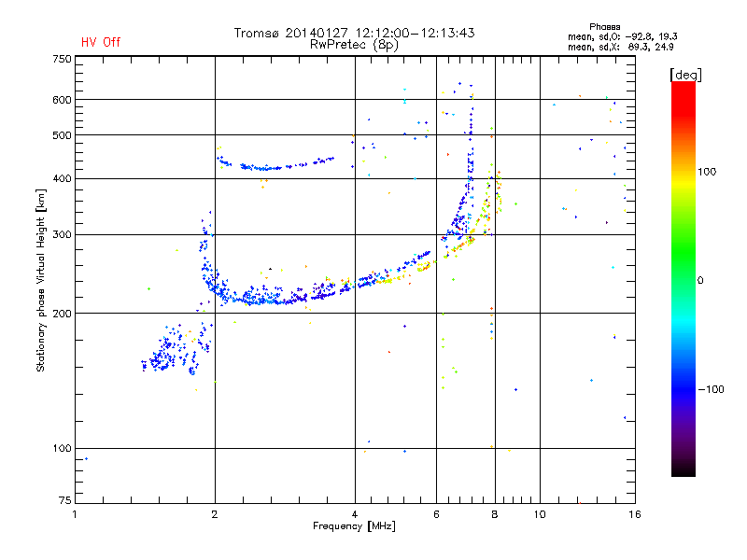
Task: Click the '100' colorbar tick label
Action: (707, 172)
